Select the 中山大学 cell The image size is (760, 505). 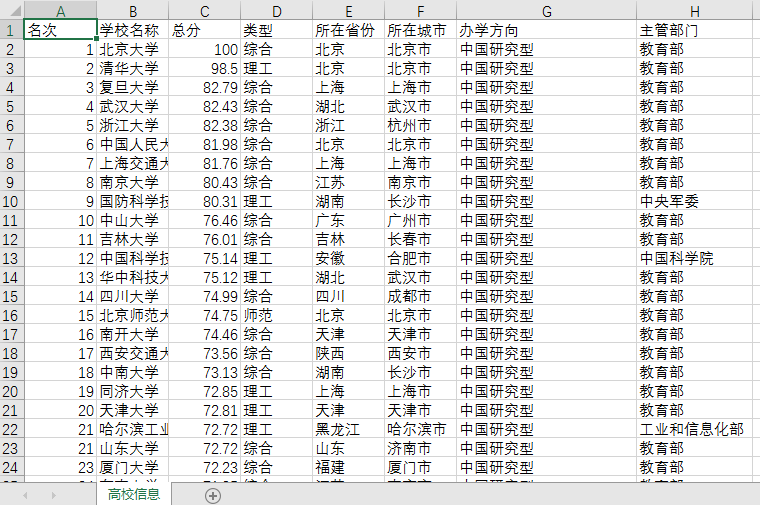point(133,220)
